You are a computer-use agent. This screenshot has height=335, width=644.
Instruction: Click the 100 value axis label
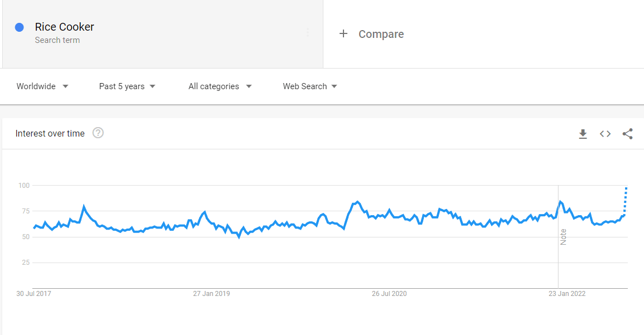click(x=24, y=186)
